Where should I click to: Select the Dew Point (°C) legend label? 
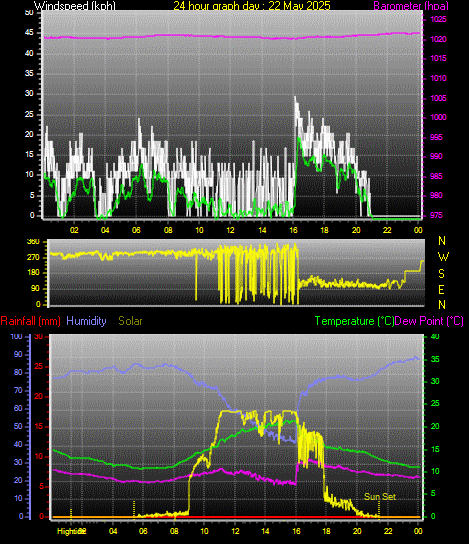pos(429,321)
